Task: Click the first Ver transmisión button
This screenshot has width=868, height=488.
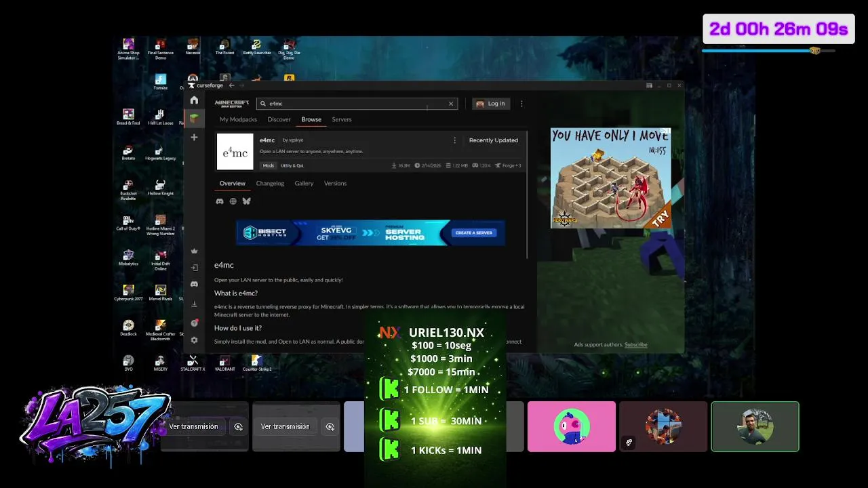Action: click(x=193, y=426)
